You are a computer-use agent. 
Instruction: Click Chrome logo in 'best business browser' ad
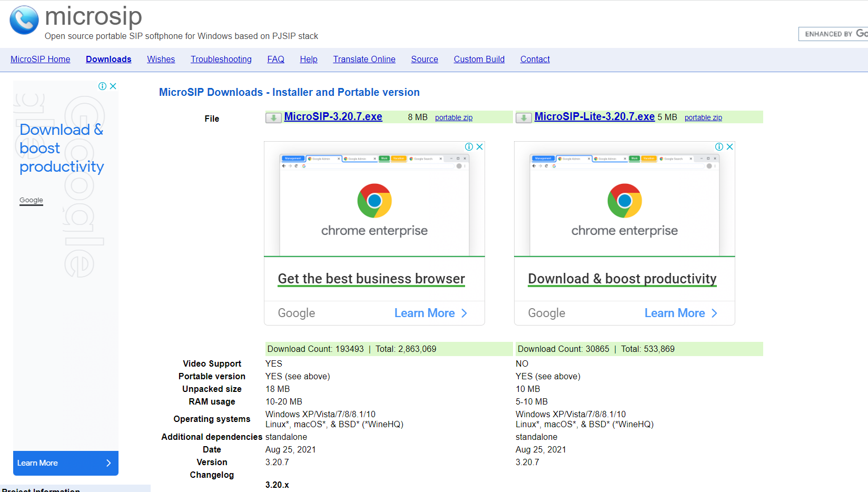(x=374, y=201)
